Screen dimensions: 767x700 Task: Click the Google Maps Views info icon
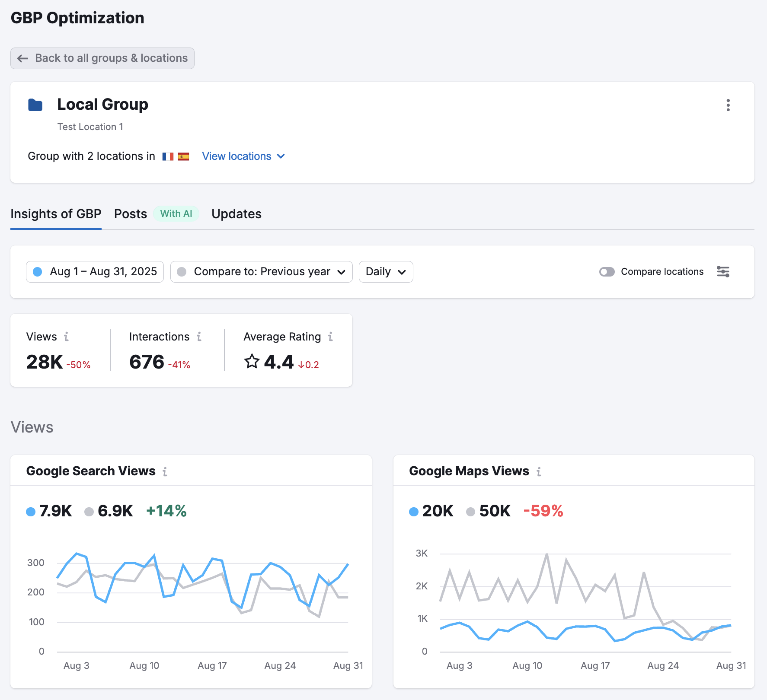(x=539, y=471)
